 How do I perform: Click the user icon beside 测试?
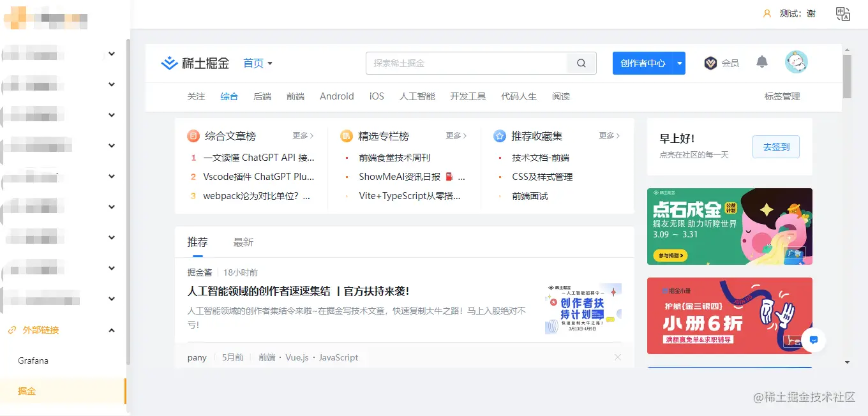click(x=767, y=13)
